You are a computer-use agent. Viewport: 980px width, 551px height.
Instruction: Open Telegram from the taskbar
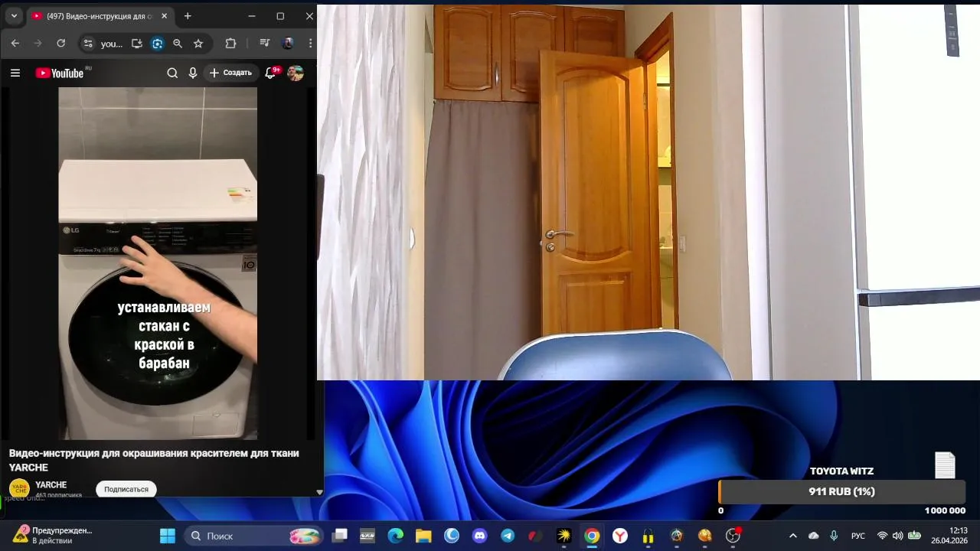pos(508,536)
